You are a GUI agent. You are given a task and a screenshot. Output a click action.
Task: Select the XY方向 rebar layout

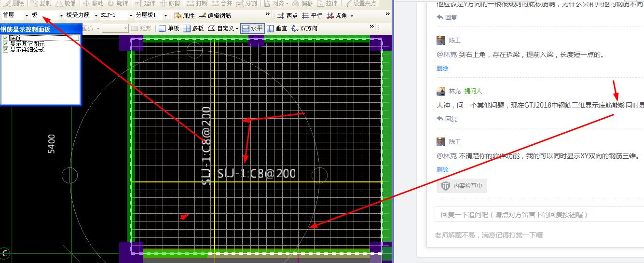[305, 28]
